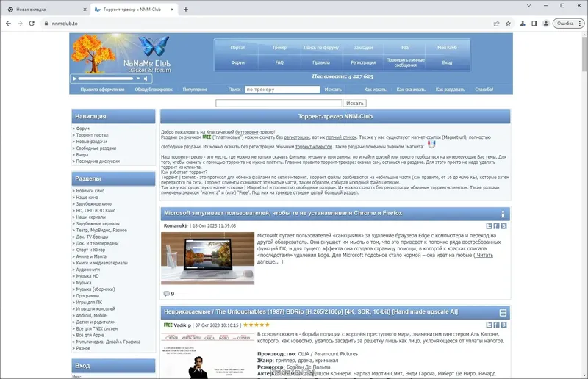Click the padlock site info icon

[46, 24]
